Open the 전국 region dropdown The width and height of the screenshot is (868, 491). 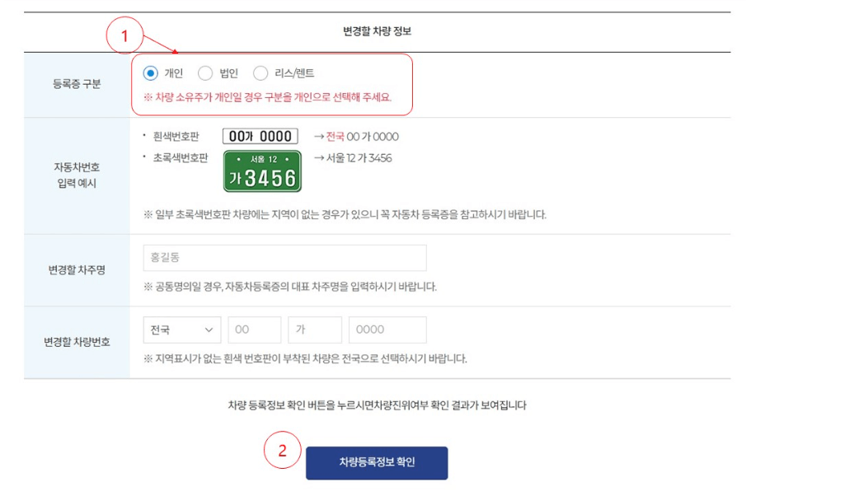tap(181, 329)
